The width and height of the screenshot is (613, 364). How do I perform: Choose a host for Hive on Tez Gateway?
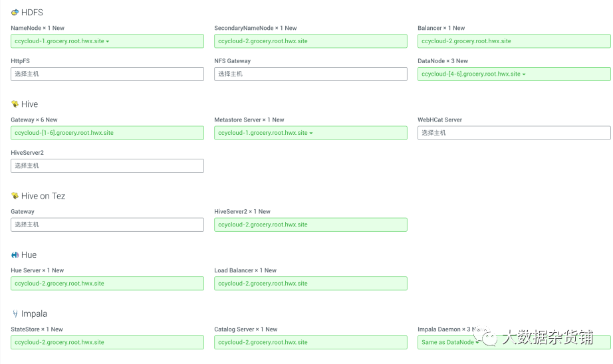click(x=107, y=225)
